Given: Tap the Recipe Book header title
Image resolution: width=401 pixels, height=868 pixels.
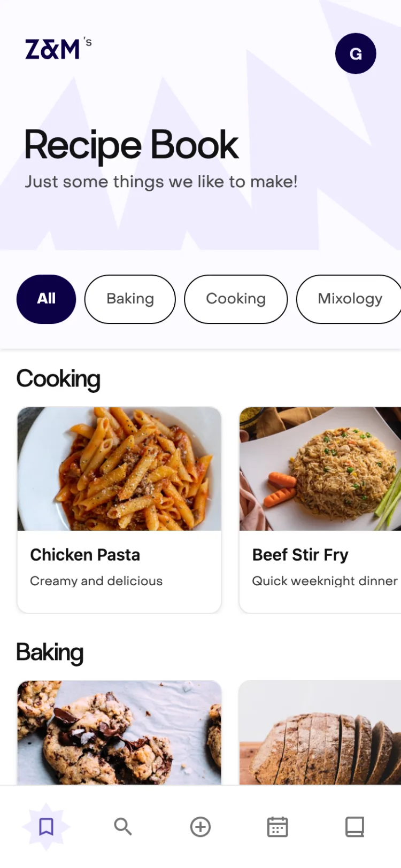Looking at the screenshot, I should click(x=132, y=145).
